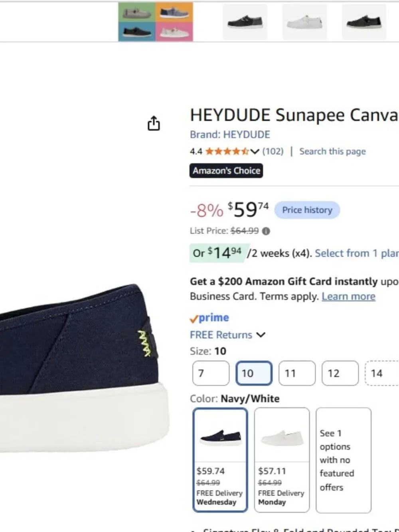Select size 11
This screenshot has height=532, width=399.
tap(297, 373)
